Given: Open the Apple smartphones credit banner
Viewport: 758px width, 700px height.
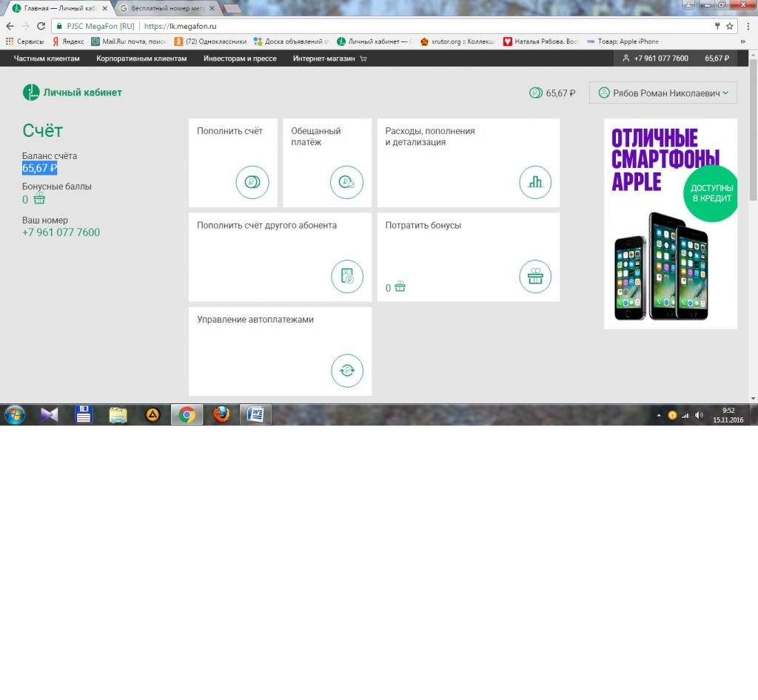Looking at the screenshot, I should pos(671,223).
